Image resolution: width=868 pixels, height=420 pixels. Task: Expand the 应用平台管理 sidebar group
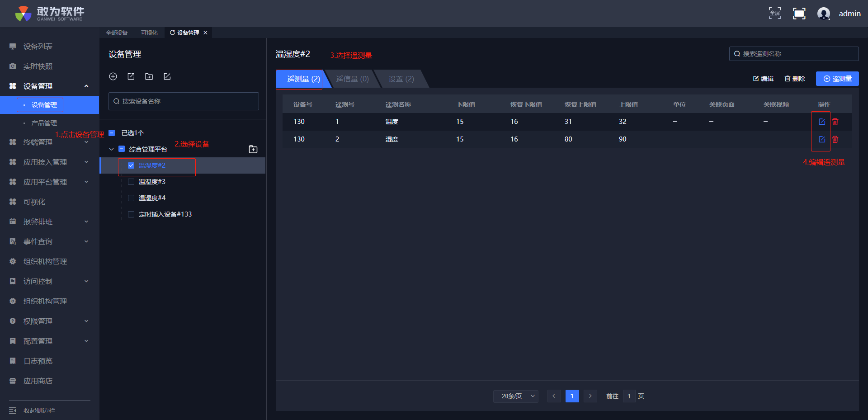coord(86,182)
